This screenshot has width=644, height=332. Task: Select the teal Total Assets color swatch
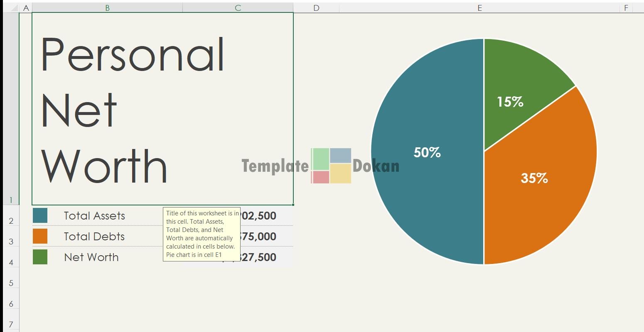pos(40,215)
